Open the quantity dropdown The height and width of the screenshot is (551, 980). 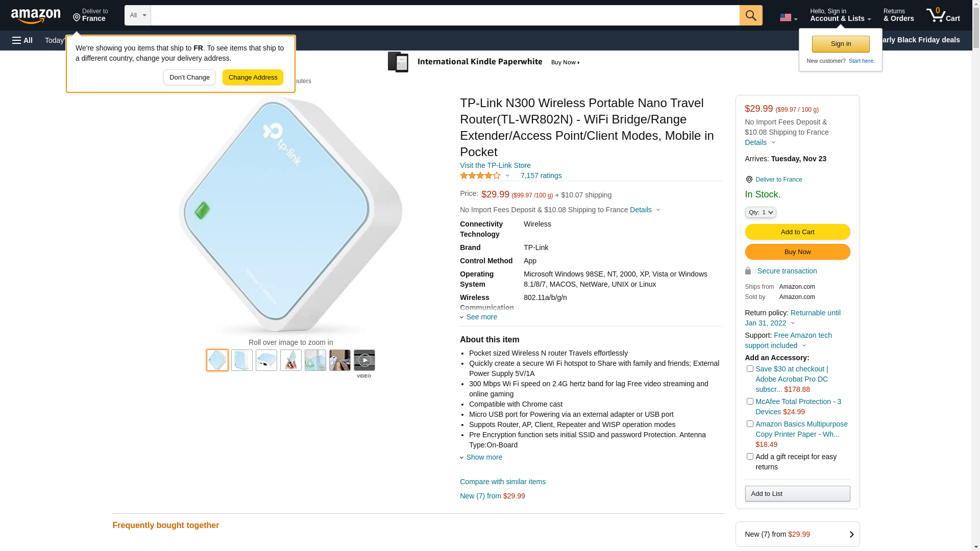point(761,212)
